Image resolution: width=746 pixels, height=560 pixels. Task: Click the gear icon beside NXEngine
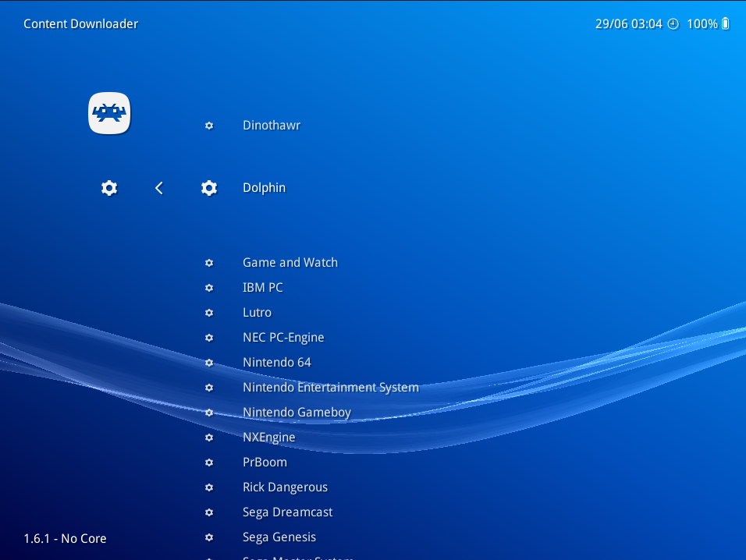click(x=209, y=438)
